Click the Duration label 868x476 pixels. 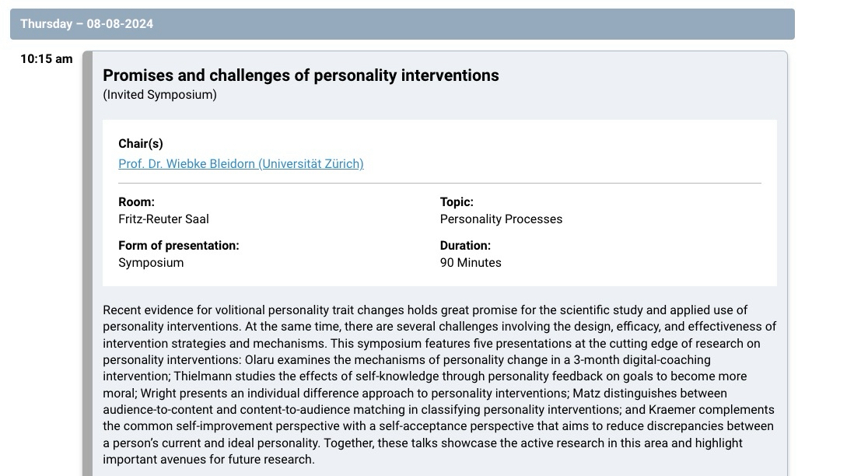465,245
